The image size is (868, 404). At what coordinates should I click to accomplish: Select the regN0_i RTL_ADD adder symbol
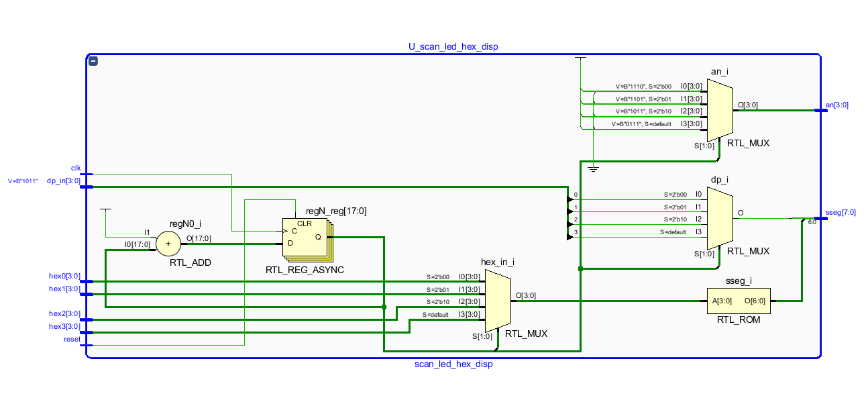point(168,244)
